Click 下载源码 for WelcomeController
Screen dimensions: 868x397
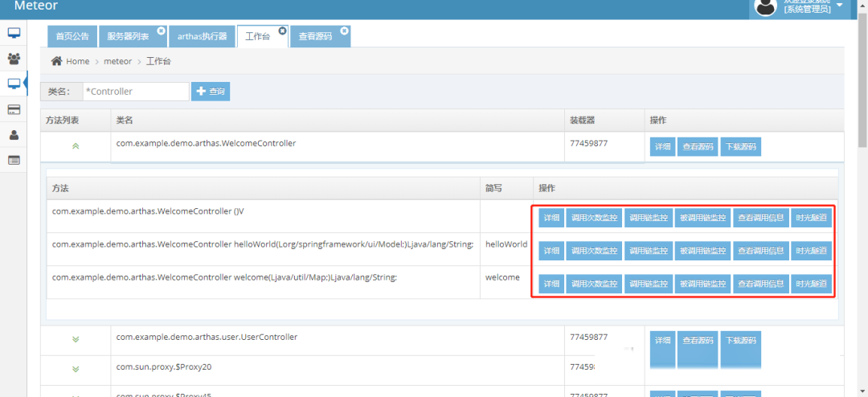point(739,147)
